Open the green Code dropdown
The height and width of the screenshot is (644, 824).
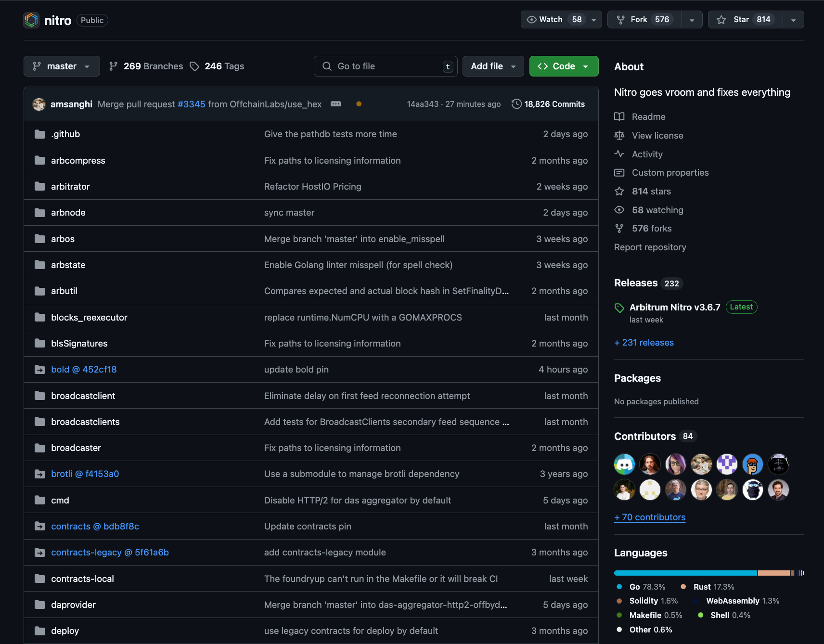(564, 66)
